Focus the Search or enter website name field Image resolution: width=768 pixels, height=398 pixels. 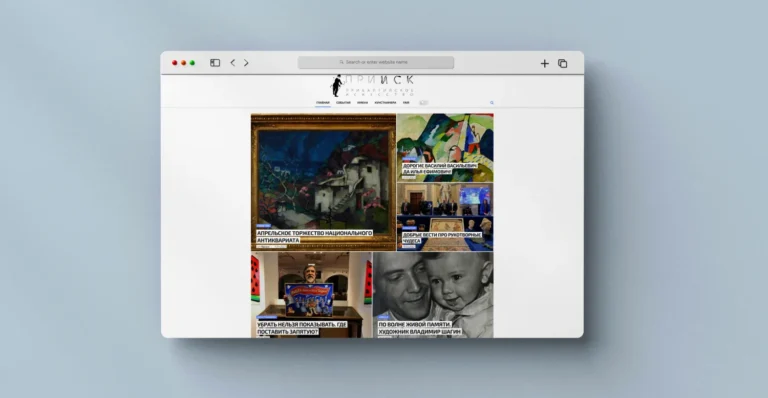click(376, 62)
